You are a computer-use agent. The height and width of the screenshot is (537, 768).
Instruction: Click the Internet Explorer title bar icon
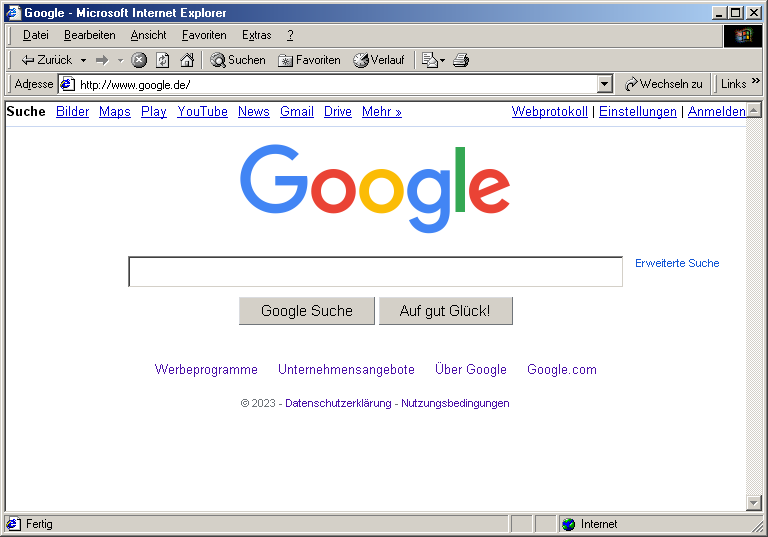pyautogui.click(x=14, y=13)
